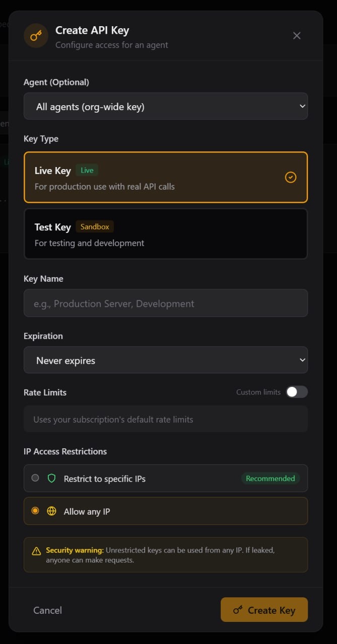Image resolution: width=337 pixels, height=644 pixels.
Task: Click the key icon in the dialog header
Action: coord(35,35)
